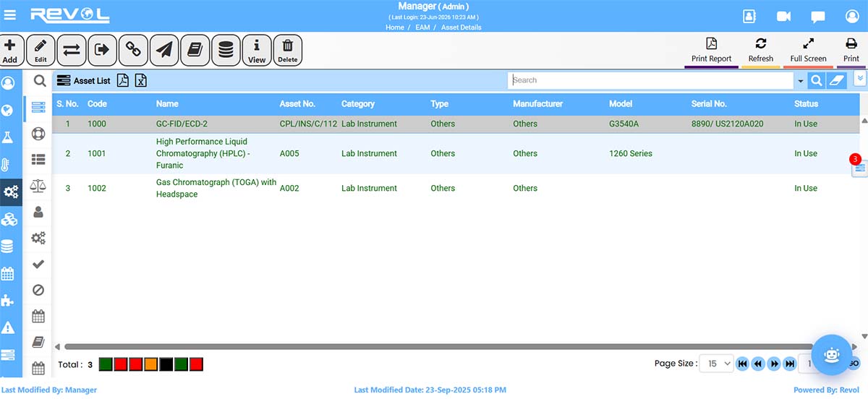Go to Home breadcrumb link
The image size is (868, 399).
click(395, 27)
